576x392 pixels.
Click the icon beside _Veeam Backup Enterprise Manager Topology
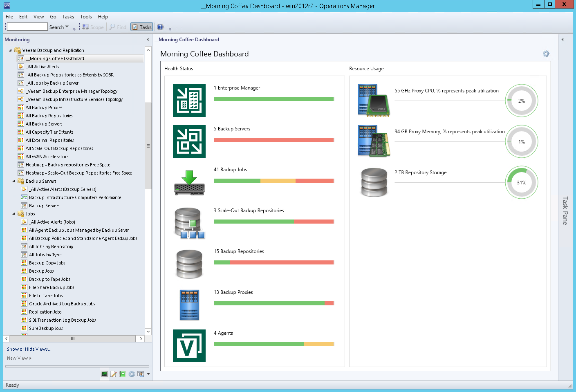point(21,91)
